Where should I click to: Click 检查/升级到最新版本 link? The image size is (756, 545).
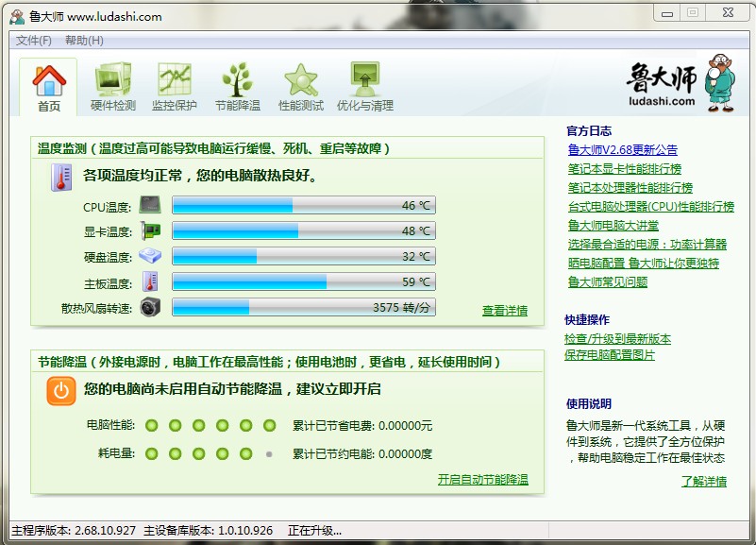617,339
